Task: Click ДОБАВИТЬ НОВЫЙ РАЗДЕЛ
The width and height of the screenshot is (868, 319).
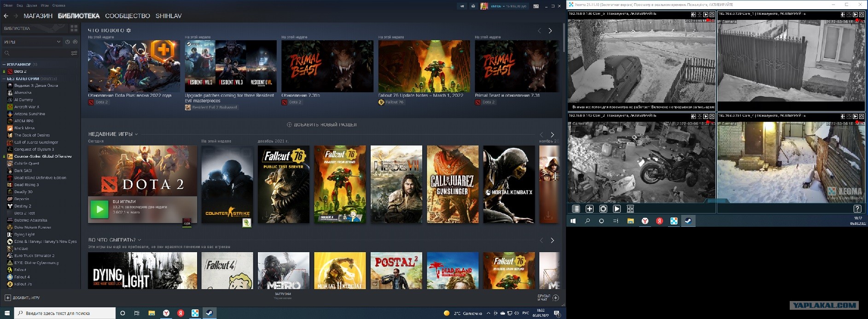Action: click(322, 124)
